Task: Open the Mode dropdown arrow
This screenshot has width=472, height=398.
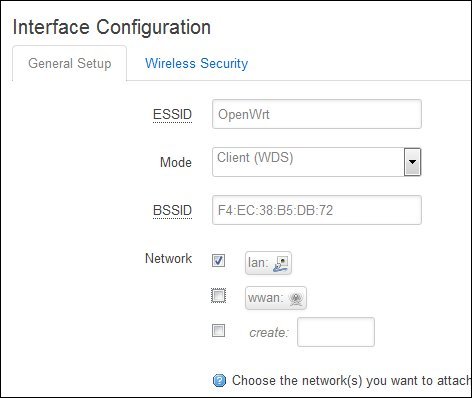Action: click(x=413, y=162)
